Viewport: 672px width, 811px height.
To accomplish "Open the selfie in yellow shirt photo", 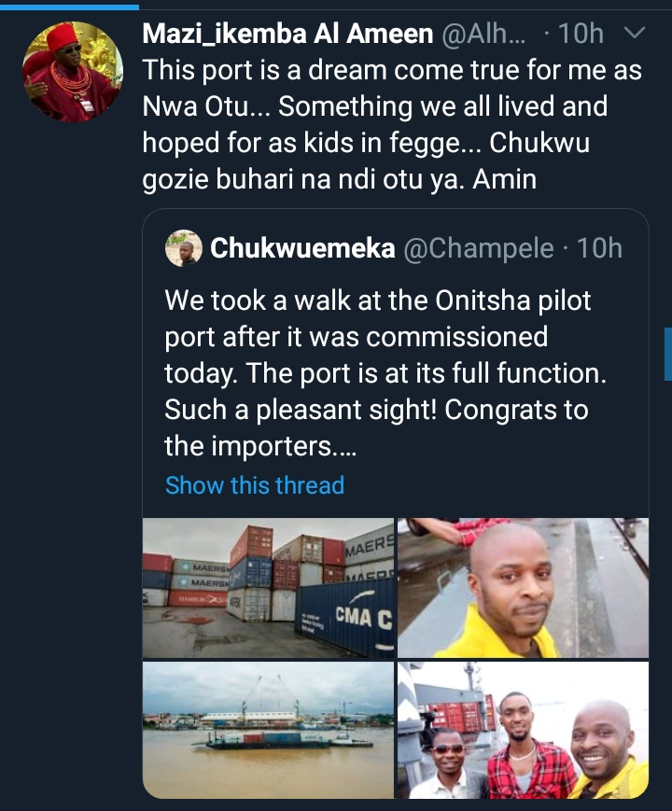I will 523,588.
